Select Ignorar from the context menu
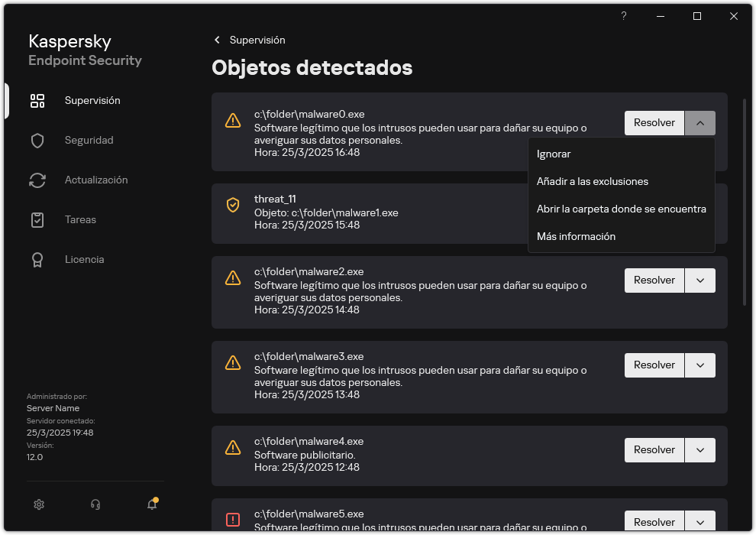 coord(553,154)
